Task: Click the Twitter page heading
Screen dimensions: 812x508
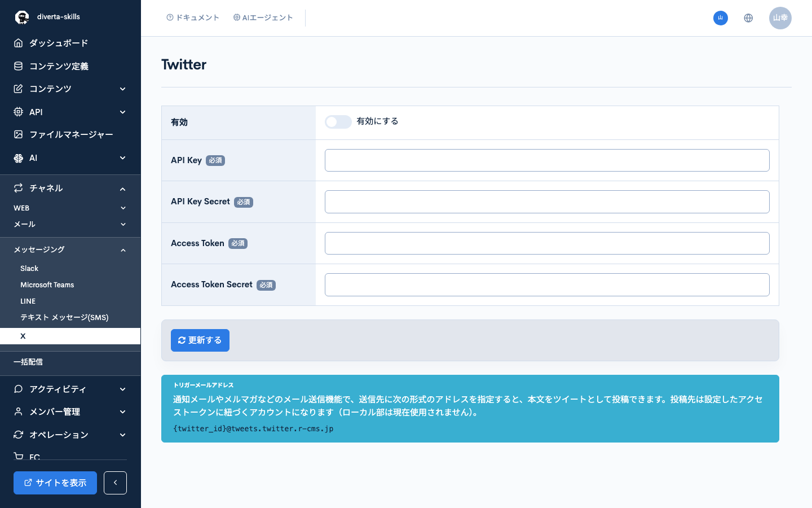Action: [x=184, y=64]
